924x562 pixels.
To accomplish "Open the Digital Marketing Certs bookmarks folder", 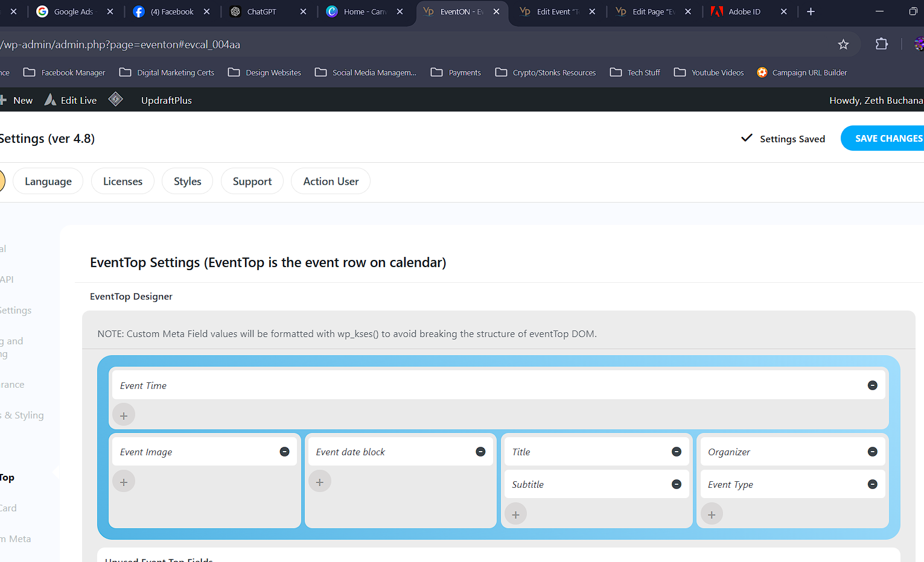I will (167, 72).
